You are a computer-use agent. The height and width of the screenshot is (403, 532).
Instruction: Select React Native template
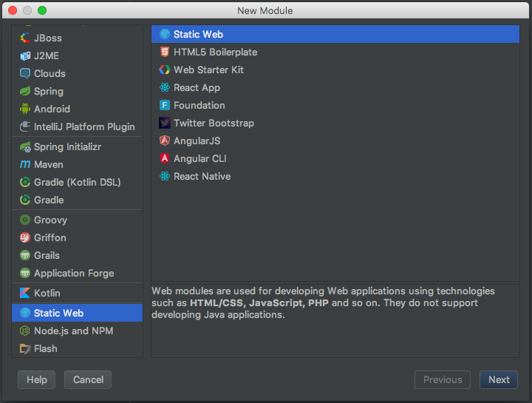[x=335, y=176]
